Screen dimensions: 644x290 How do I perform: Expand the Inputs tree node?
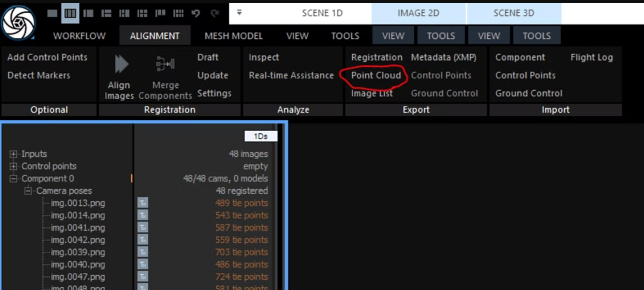(x=13, y=154)
